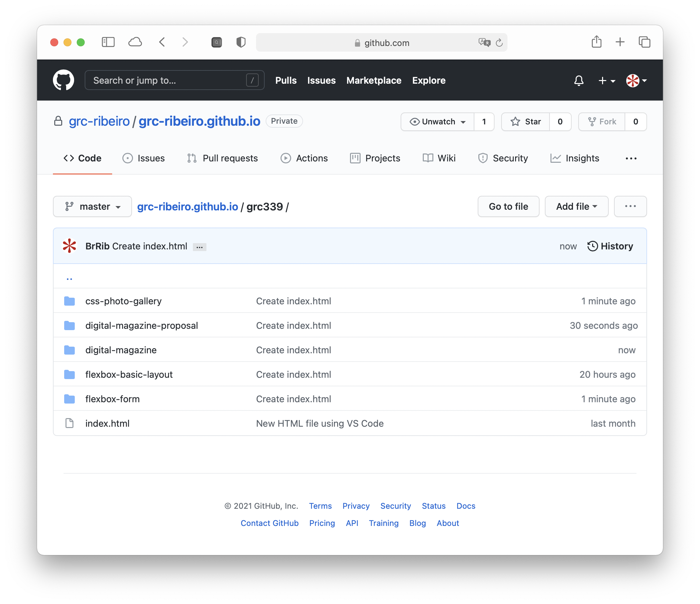Open the notifications bell
Screen dimensions: 700x604
(x=579, y=80)
